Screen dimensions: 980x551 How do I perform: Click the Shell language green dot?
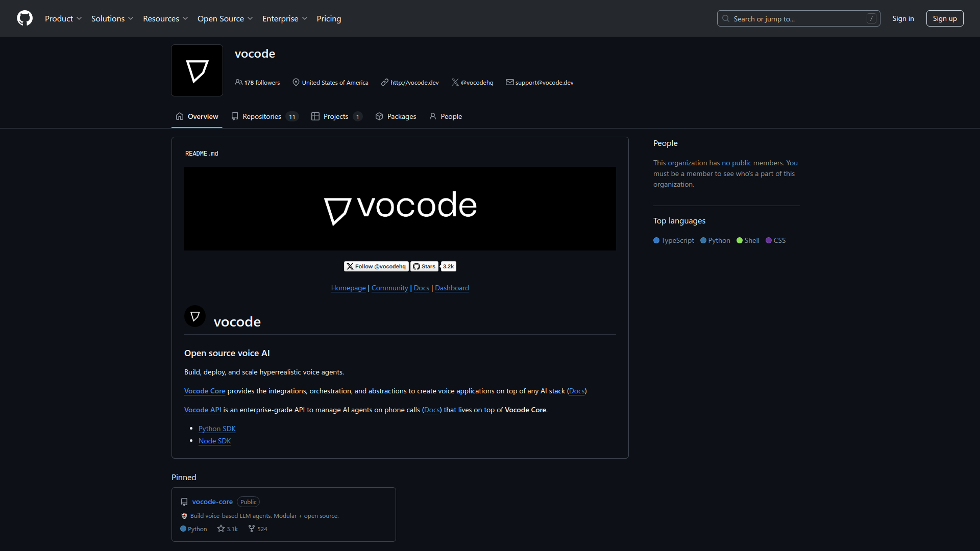click(x=740, y=240)
